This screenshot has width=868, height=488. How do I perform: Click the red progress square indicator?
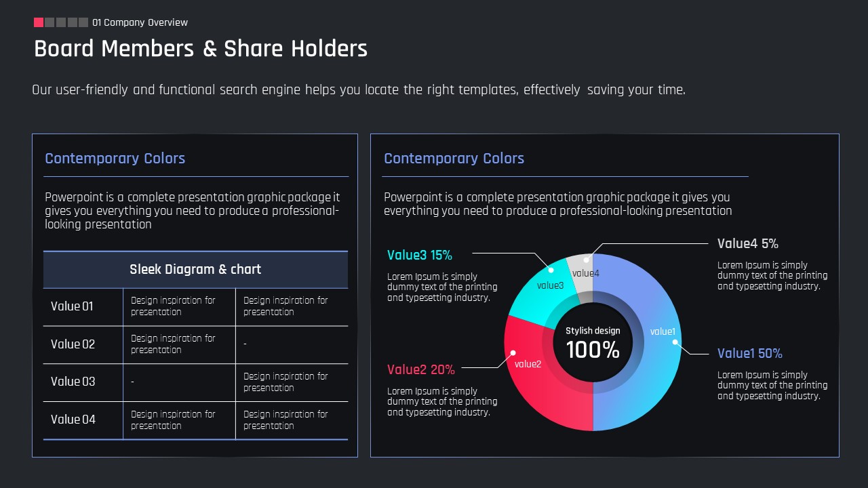(x=39, y=22)
